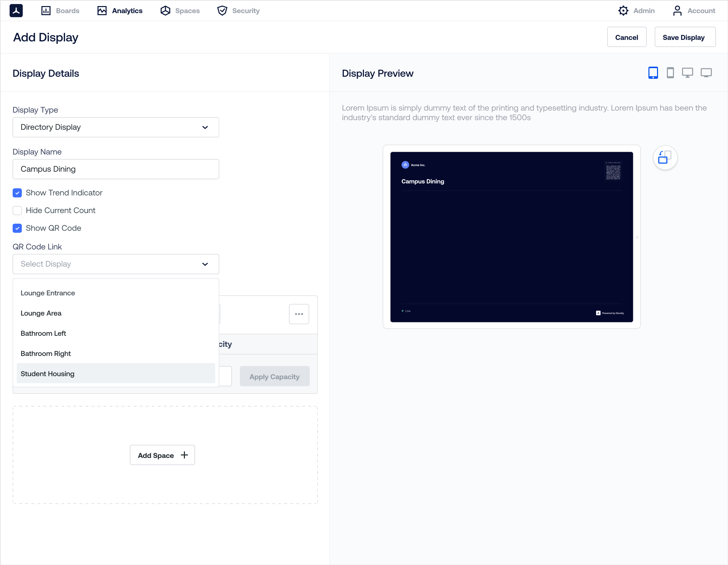Viewport: 728px width, 565px height.
Task: Enable Hide Current Count checkbox
Action: 17,211
